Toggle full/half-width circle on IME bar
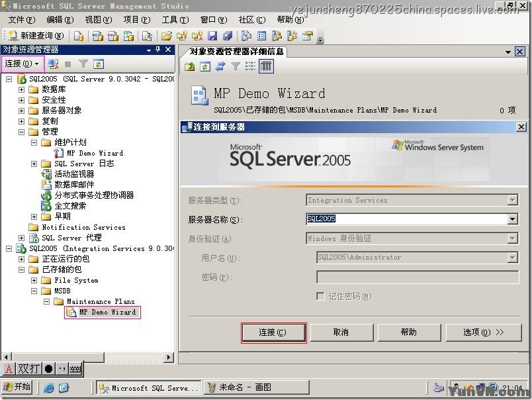The width and height of the screenshot is (532, 400). click(48, 369)
